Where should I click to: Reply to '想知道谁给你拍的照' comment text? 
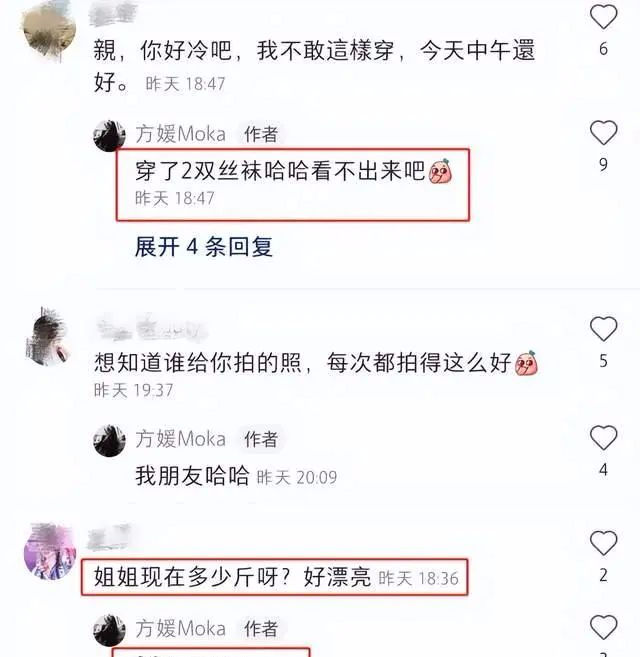[x=303, y=363]
